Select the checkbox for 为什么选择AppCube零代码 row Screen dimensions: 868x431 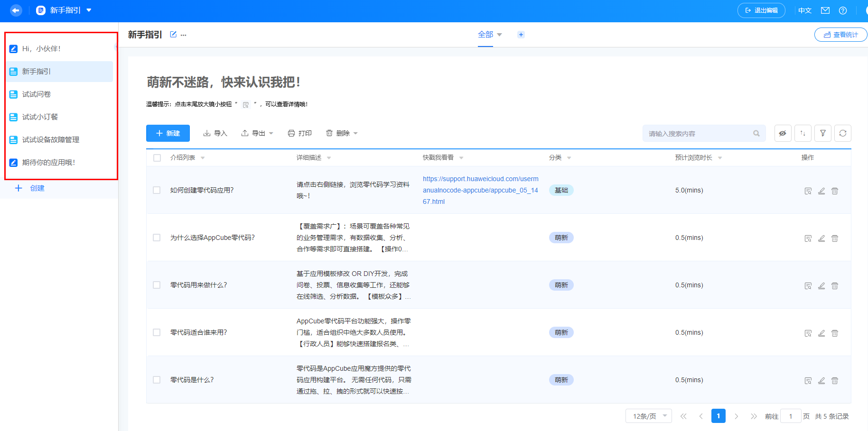coord(157,238)
